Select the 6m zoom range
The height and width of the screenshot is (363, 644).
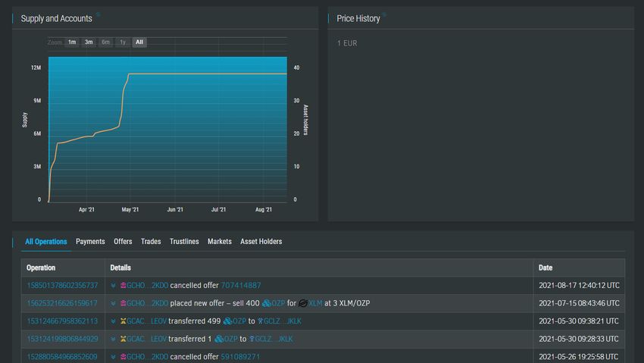click(x=105, y=42)
